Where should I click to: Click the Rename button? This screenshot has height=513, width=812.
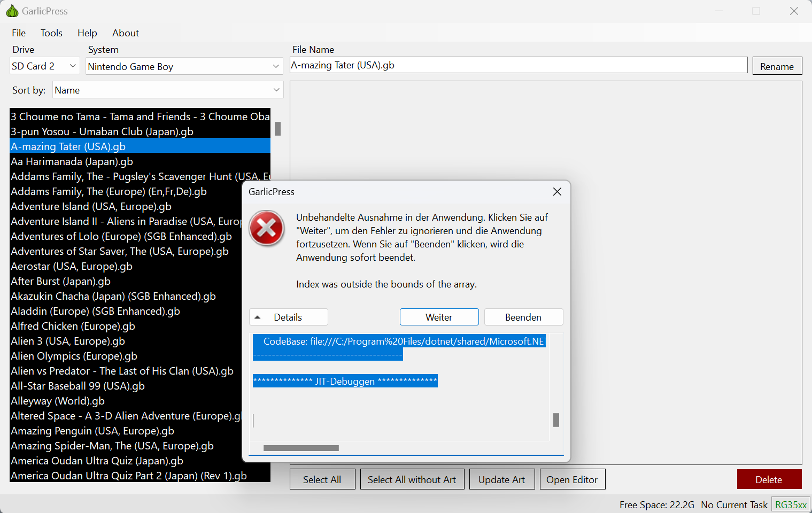[777, 66]
